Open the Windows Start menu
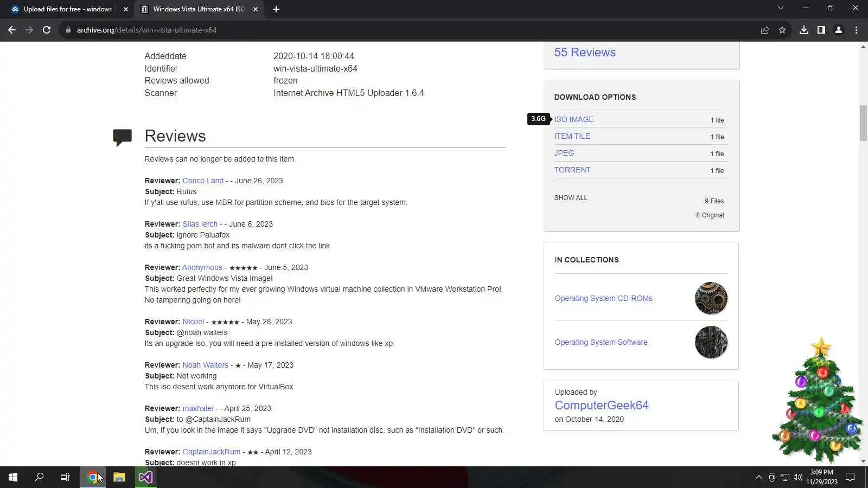868x488 pixels. pyautogui.click(x=13, y=477)
